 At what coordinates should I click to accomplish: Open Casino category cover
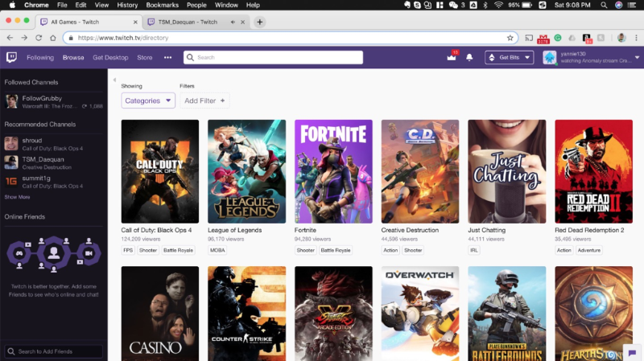coord(159,314)
